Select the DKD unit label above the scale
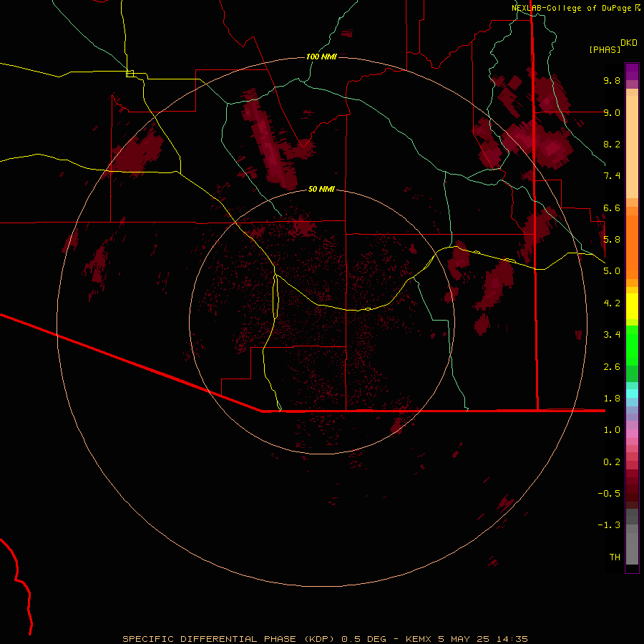Viewport: 644px width, 644px height. point(629,43)
